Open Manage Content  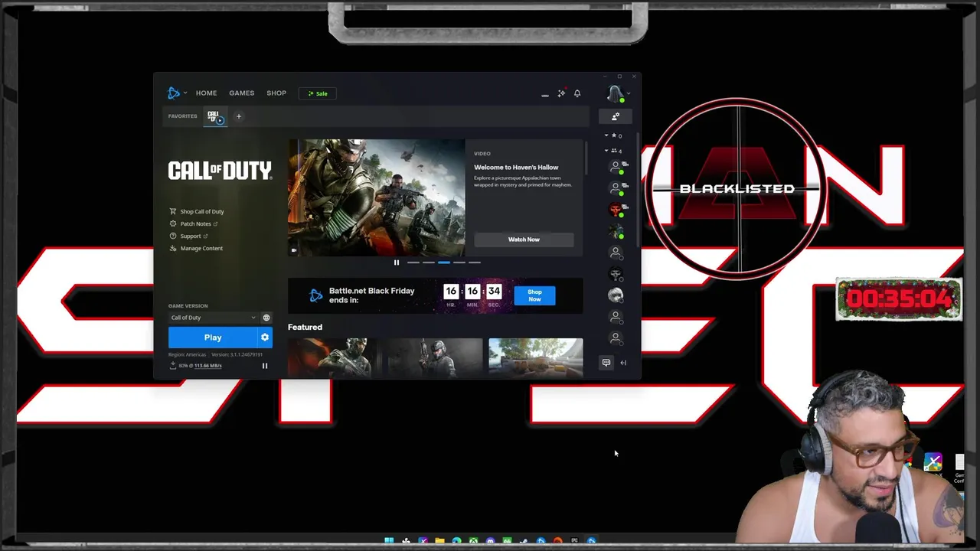point(197,248)
